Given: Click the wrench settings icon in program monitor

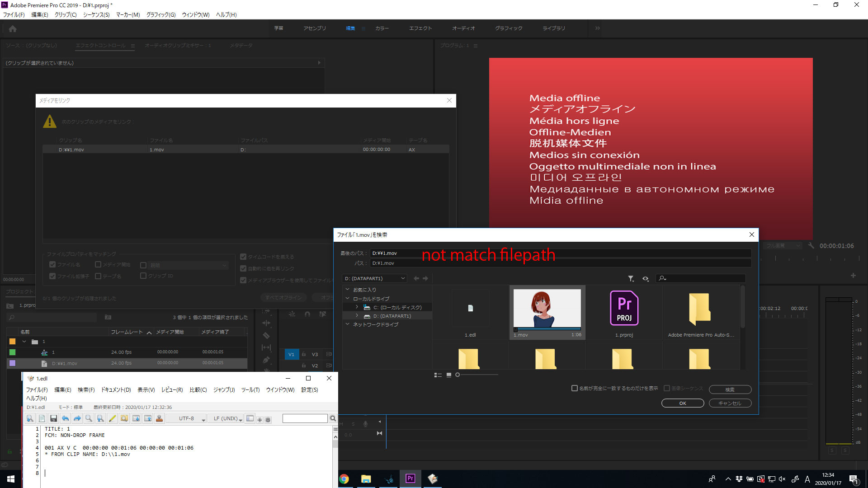Looking at the screenshot, I should point(811,246).
